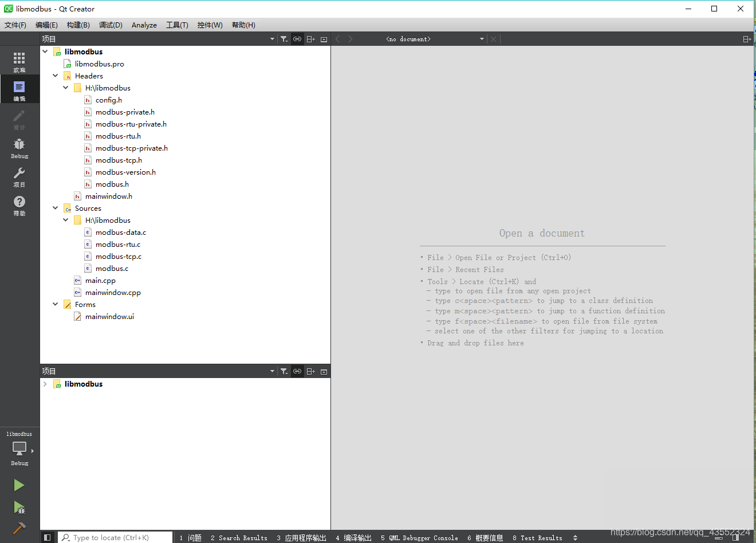Screen dimensions: 756x543
Task: Open the 帮助(H) menu
Action: coord(243,25)
